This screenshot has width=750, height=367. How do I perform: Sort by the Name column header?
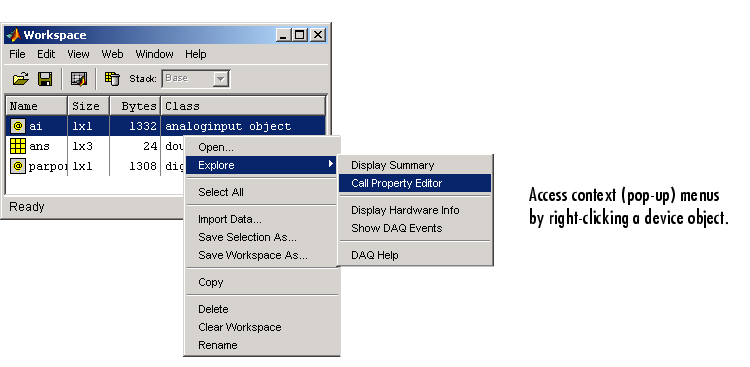(x=36, y=106)
